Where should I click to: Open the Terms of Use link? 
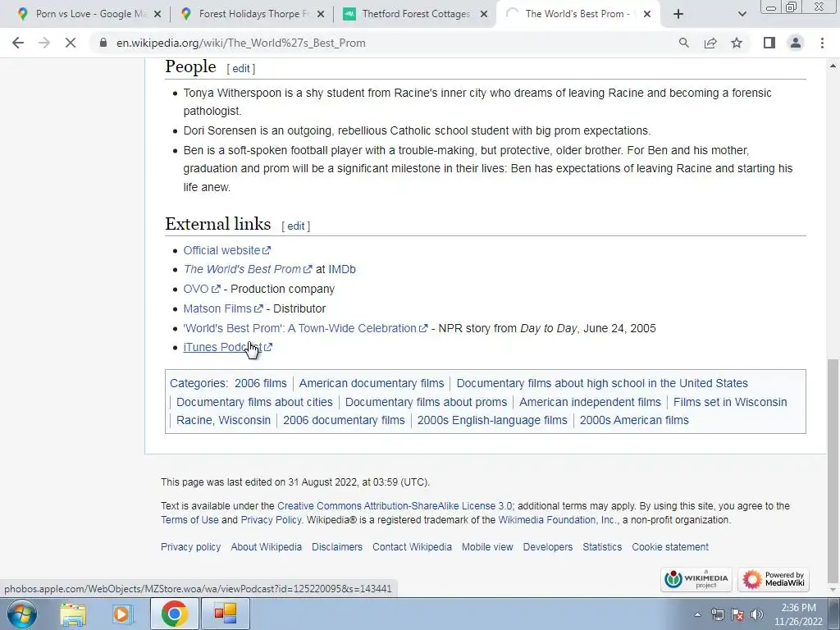point(189,519)
